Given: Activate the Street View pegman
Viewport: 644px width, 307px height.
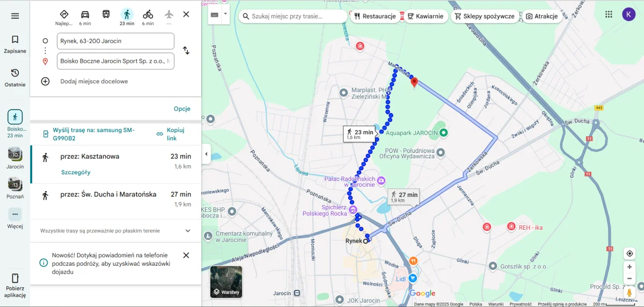Looking at the screenshot, I should (630, 293).
